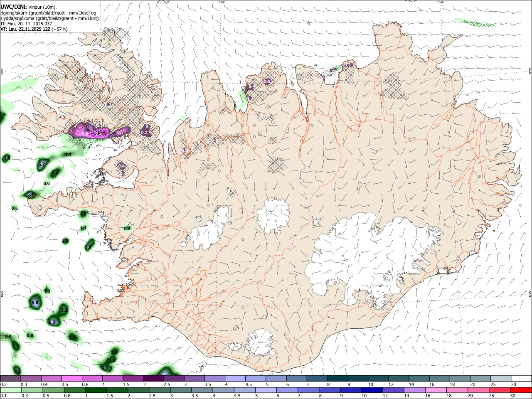
Task: Click the 2.4 snowfall value in purple band
Action: coord(99,134)
